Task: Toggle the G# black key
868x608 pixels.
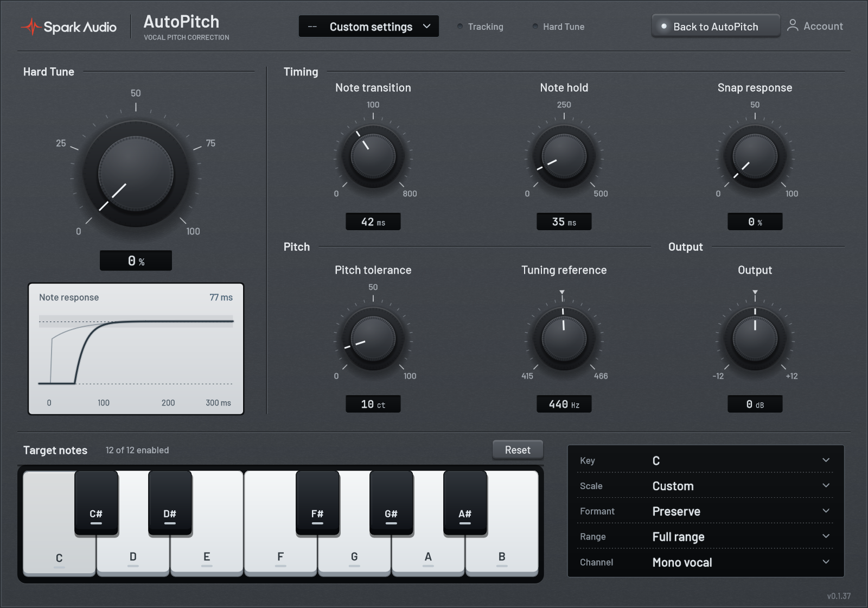Action: click(x=391, y=503)
